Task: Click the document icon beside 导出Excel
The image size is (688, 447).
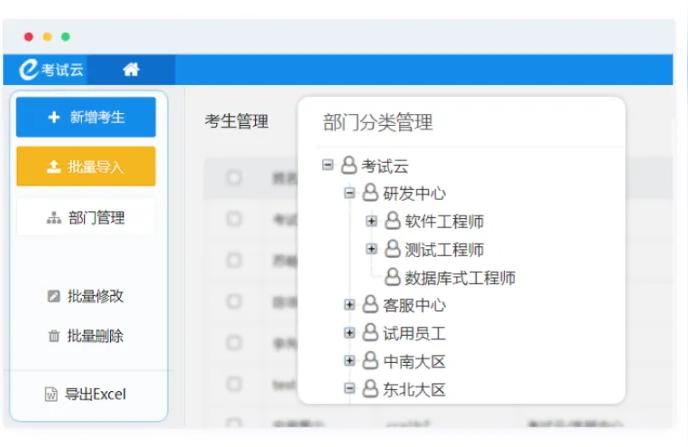Action: tap(51, 394)
